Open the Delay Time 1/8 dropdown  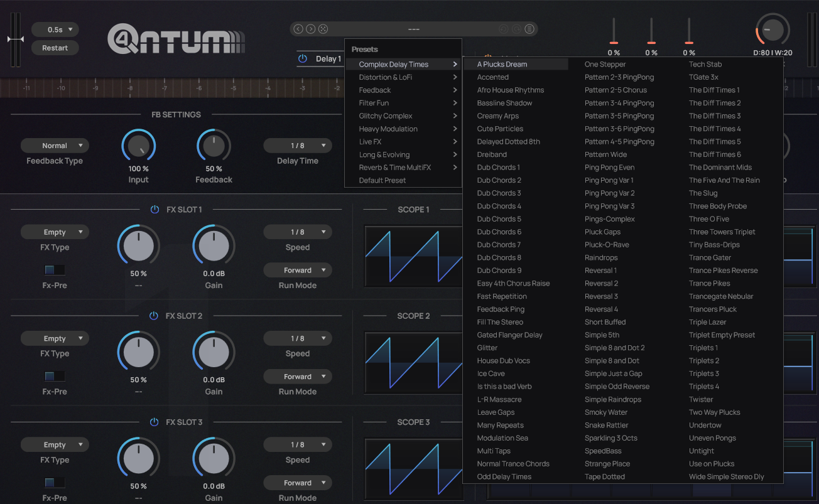click(x=298, y=146)
